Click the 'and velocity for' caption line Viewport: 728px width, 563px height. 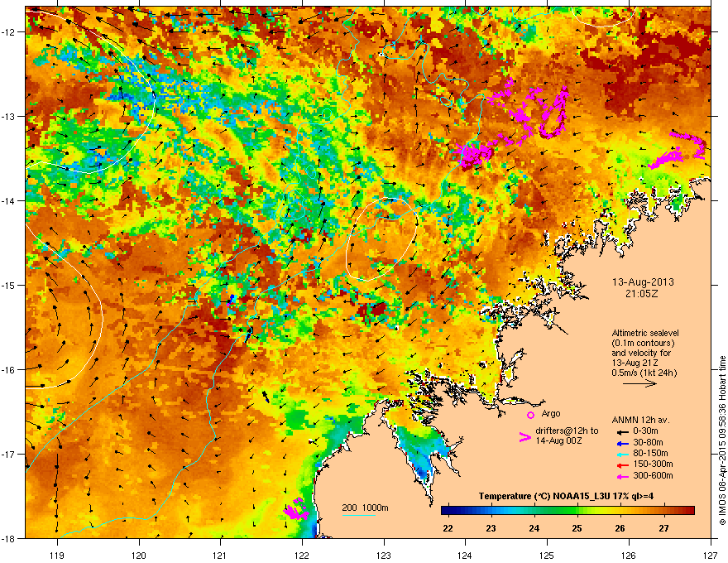(641, 353)
